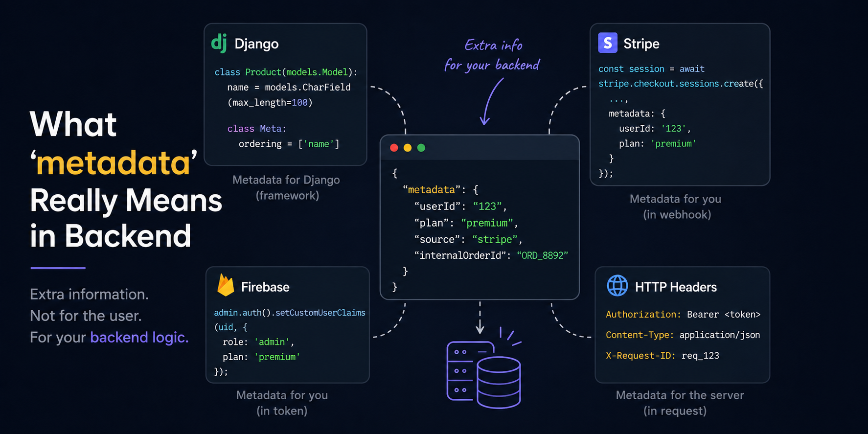Screen dimensions: 868x434
Task: Click the "role: 'admin'," code line
Action: pos(258,342)
